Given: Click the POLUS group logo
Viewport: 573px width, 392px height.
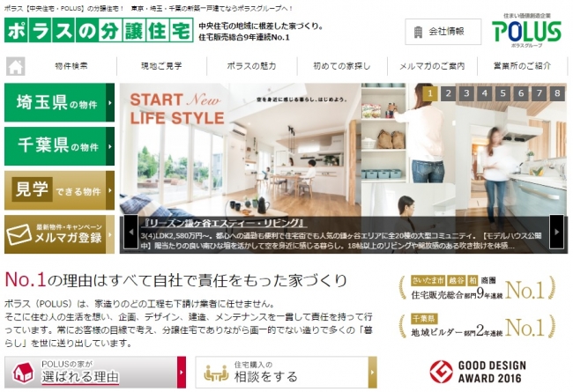Looking at the screenshot, I should 526,30.
